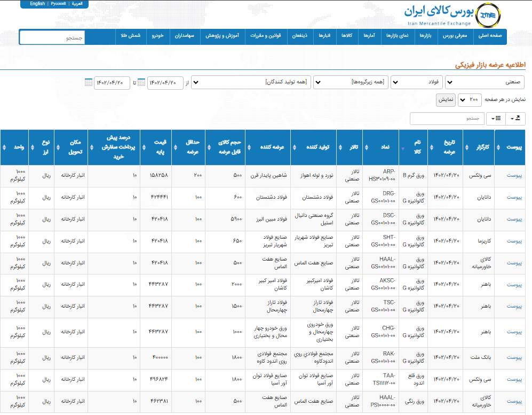Image resolution: width=532 pixels, height=415 pixels.
Task: Open the بازارها menu
Action: [x=425, y=36]
